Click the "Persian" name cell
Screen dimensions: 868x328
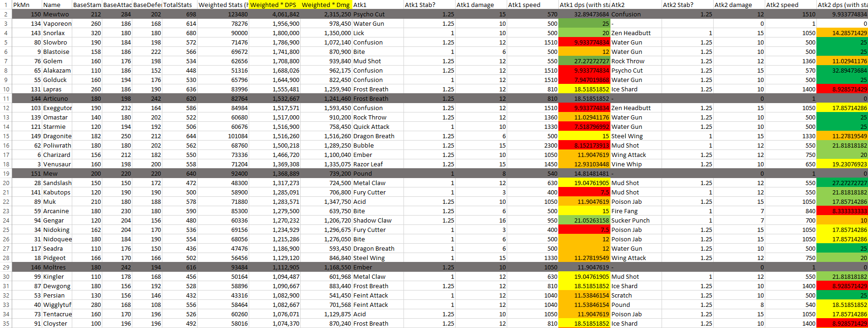pyautogui.click(x=57, y=295)
